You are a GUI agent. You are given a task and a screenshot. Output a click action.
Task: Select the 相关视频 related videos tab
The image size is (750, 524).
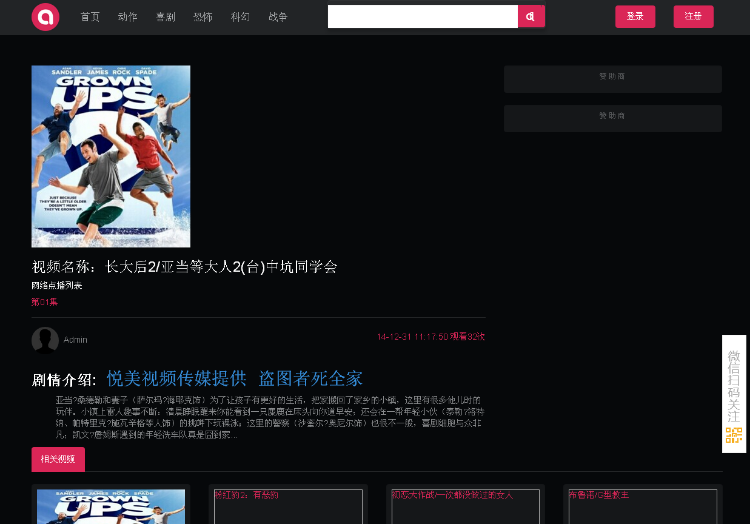click(58, 459)
